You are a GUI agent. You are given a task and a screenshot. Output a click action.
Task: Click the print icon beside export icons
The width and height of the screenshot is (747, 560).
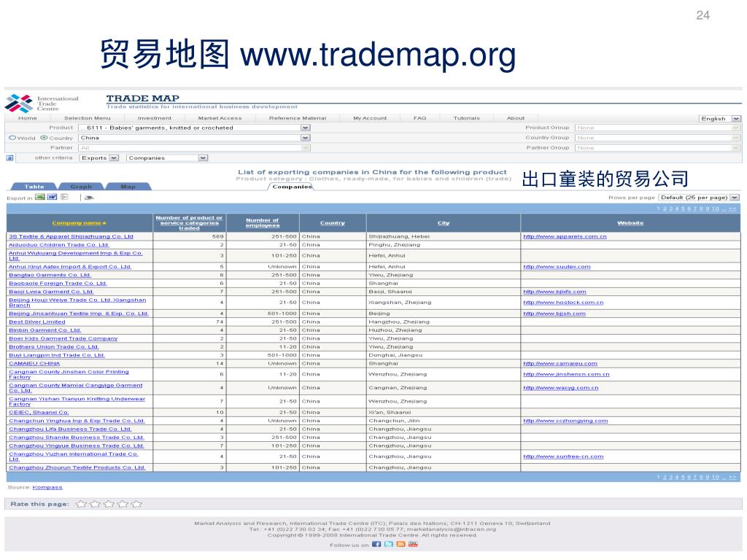pos(89,198)
